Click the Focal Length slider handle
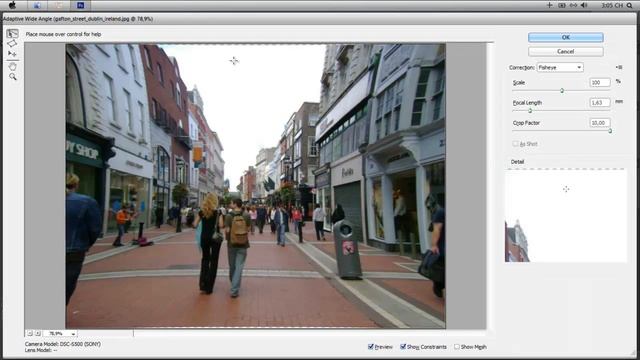This screenshot has height=360, width=640. (x=530, y=111)
